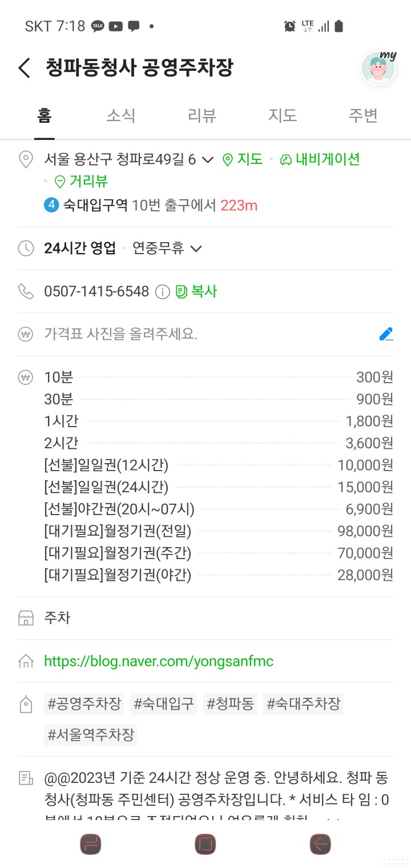This screenshot has height=868, width=411.
Task: Tap the phone number info icon
Action: (x=163, y=292)
